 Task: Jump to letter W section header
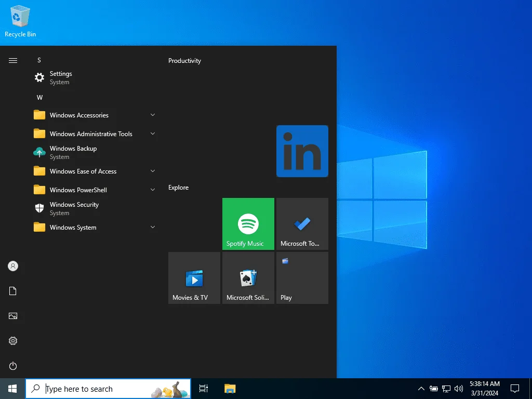[x=39, y=97]
